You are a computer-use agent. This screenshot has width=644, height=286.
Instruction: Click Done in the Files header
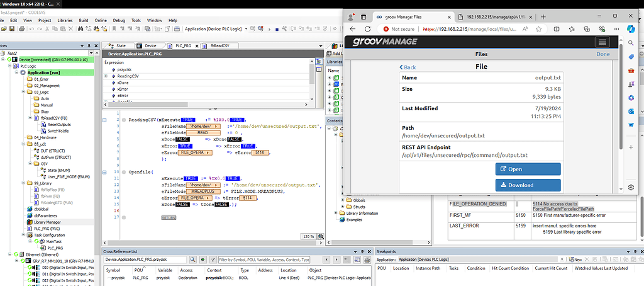tap(603, 54)
